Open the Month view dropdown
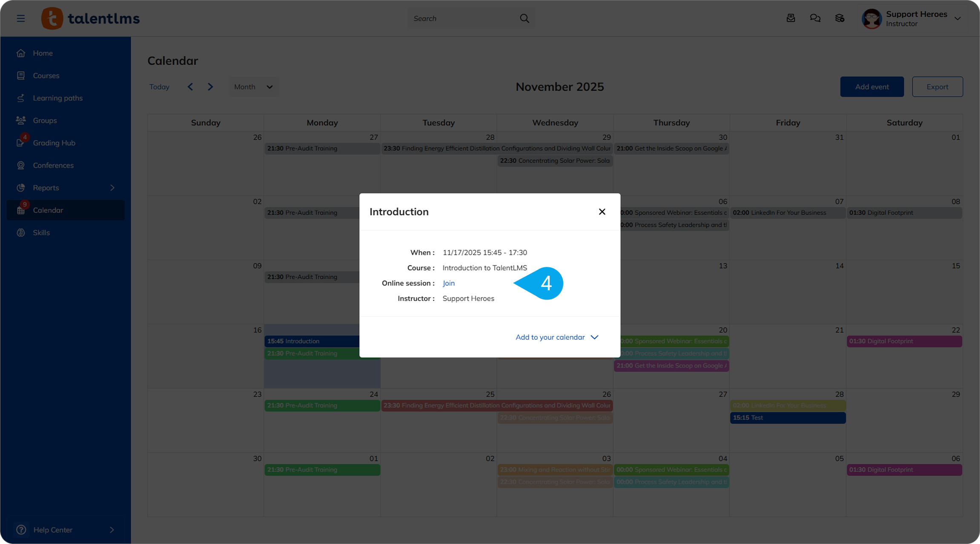Image resolution: width=980 pixels, height=544 pixels. (x=254, y=87)
